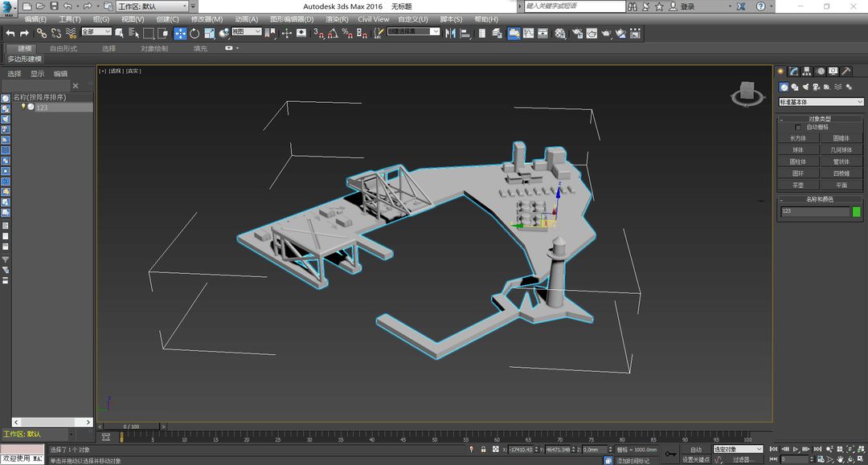Screen dimensions: 868x465
Task: Toggle Percent Snap icon
Action: tap(347, 33)
